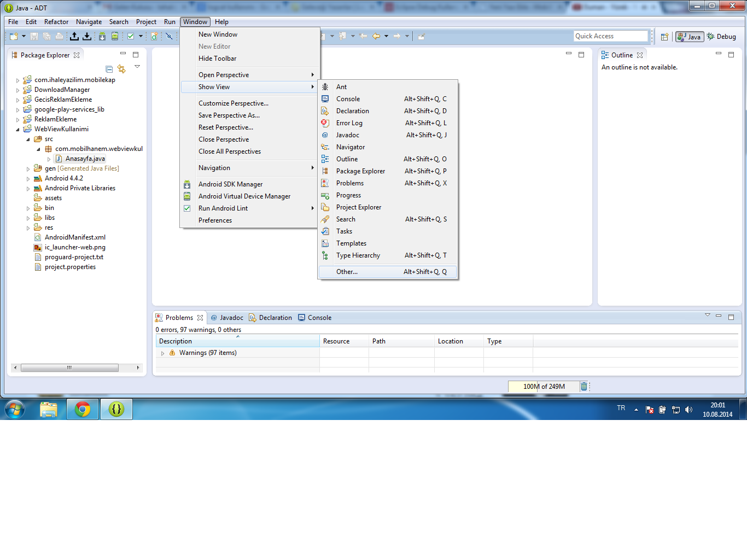Image resolution: width=747 pixels, height=560 pixels.
Task: Open the Problems view menu arrow
Action: (708, 315)
